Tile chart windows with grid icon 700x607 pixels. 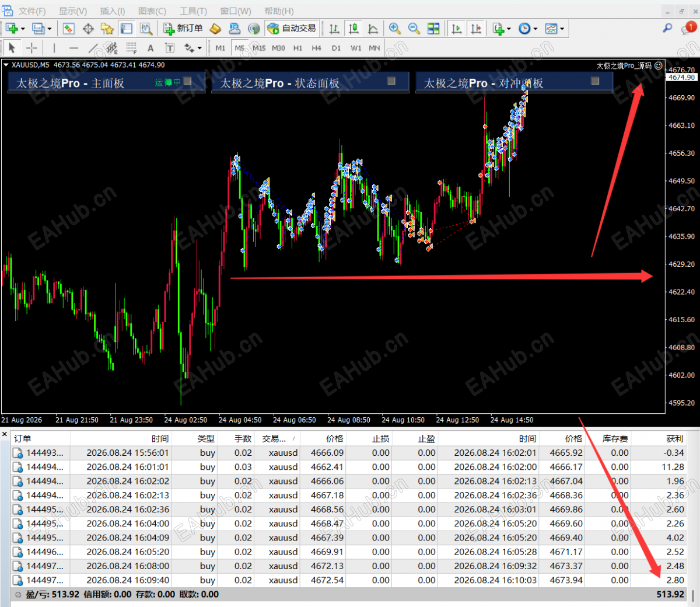[433, 29]
